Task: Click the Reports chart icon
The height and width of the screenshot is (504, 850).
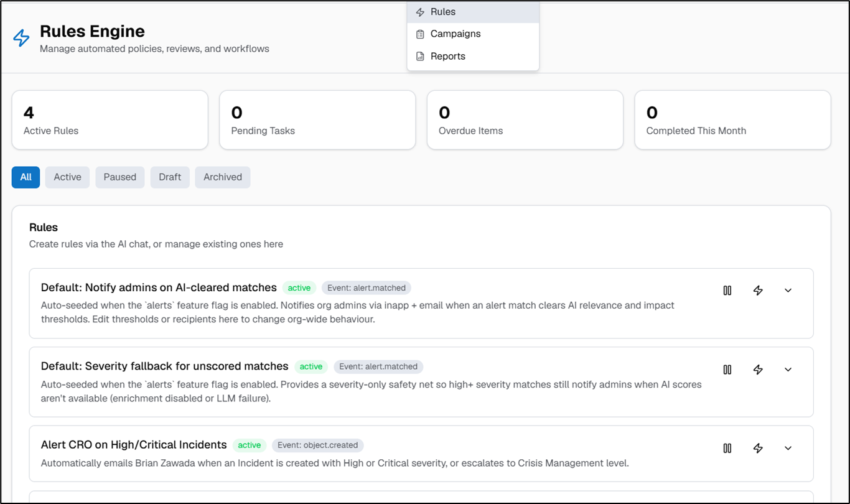Action: 420,57
